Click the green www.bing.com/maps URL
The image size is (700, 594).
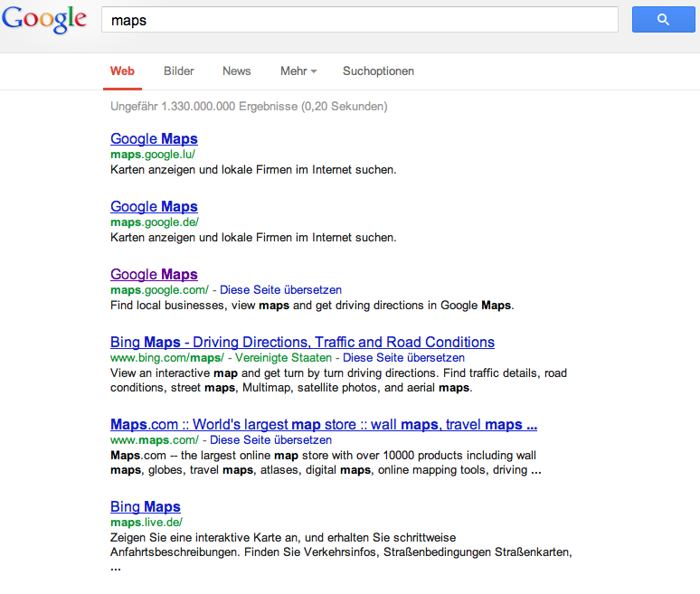[x=167, y=358]
